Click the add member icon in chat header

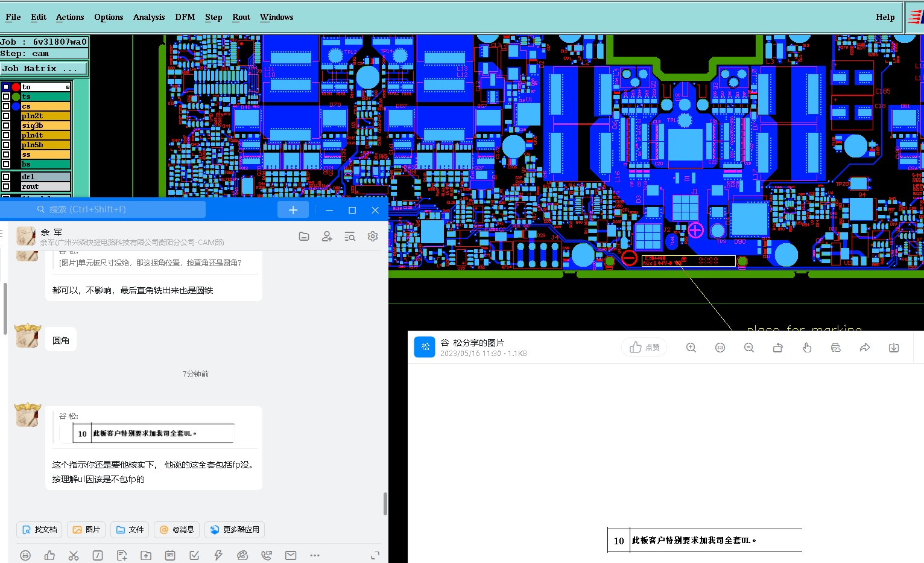pyautogui.click(x=327, y=237)
